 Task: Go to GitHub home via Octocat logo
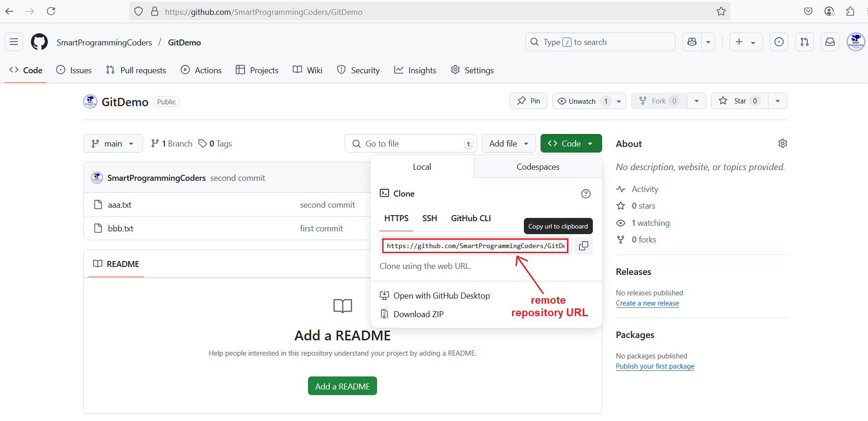point(39,42)
